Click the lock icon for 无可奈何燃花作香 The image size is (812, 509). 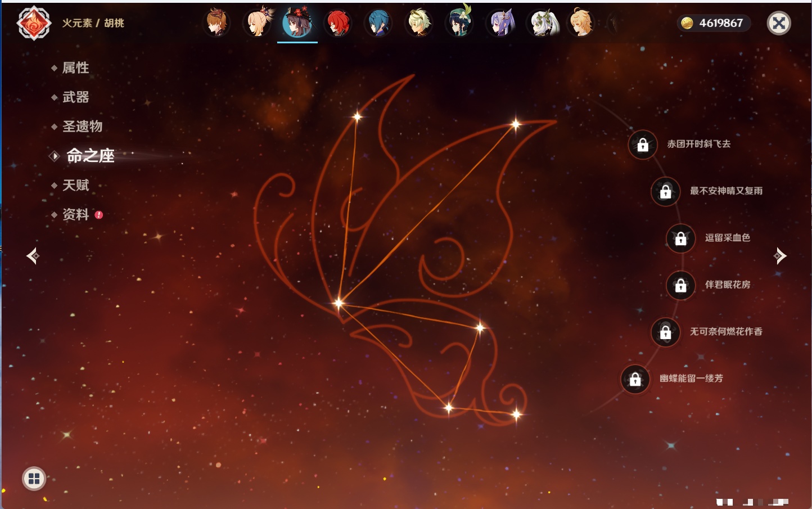(665, 332)
